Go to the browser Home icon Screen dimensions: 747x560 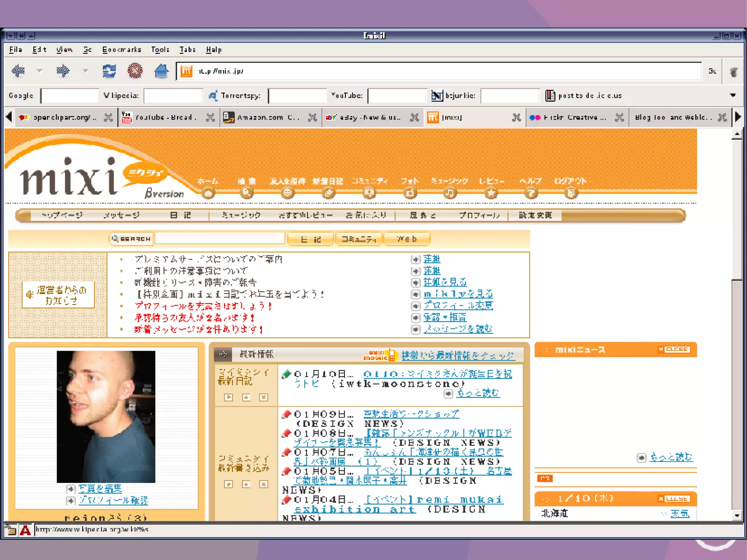[161, 71]
